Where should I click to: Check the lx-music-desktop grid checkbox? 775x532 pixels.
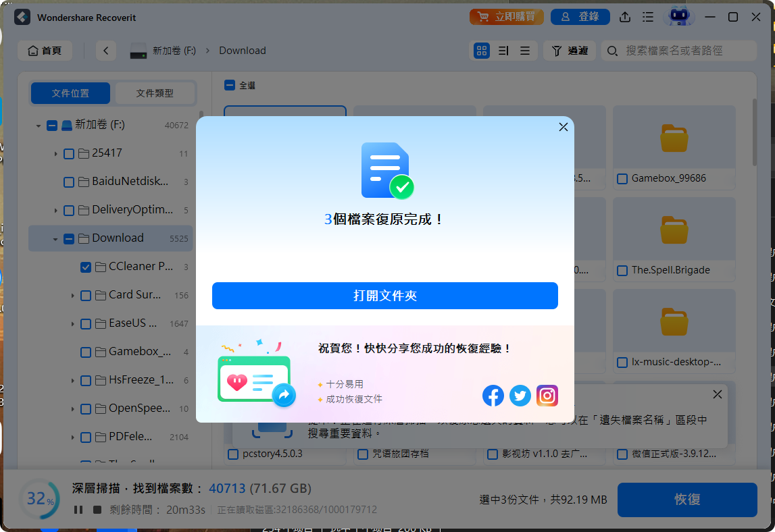[x=622, y=363]
